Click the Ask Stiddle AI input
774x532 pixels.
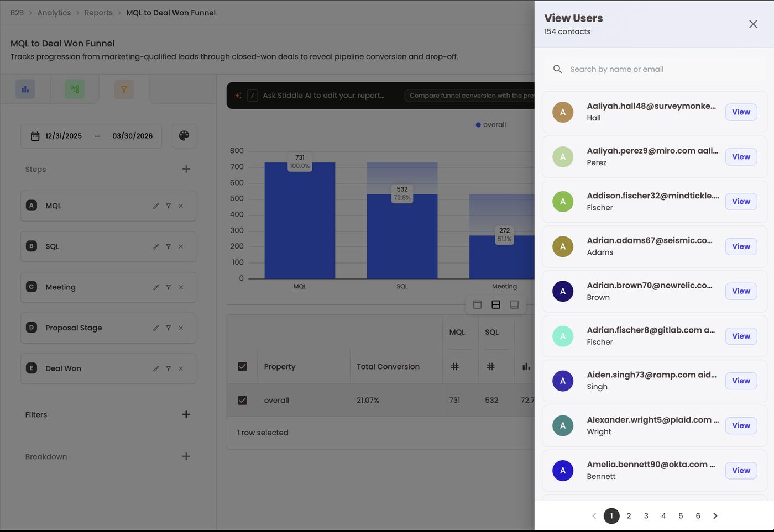pos(323,96)
